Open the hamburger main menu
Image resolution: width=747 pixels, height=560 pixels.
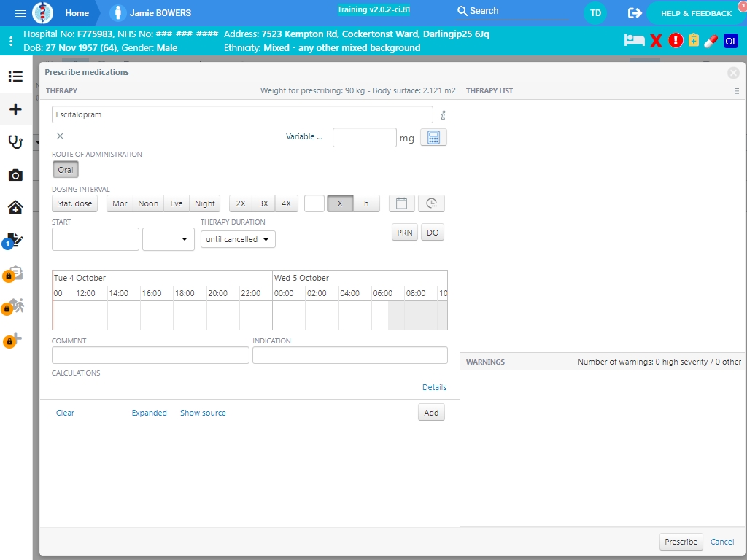(20, 13)
